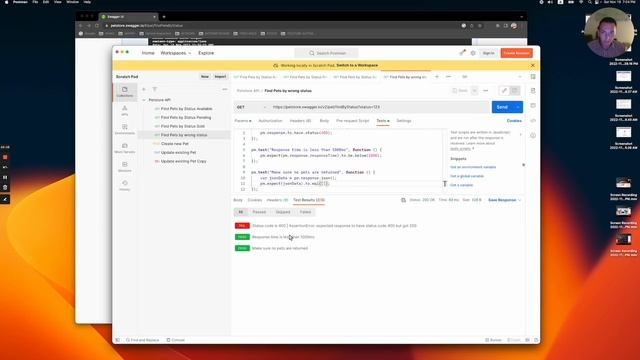Click Switch to a Workspace link
Viewport: 640px width, 360px height.
[357, 65]
